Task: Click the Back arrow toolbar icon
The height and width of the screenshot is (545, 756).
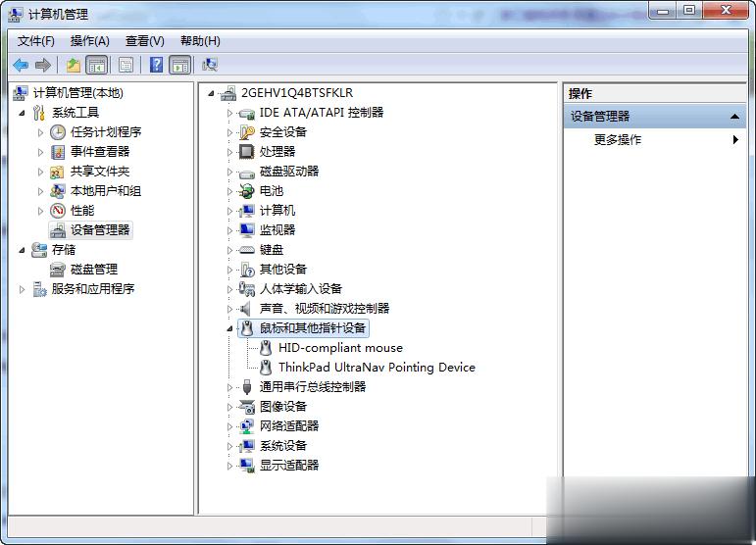Action: point(21,65)
